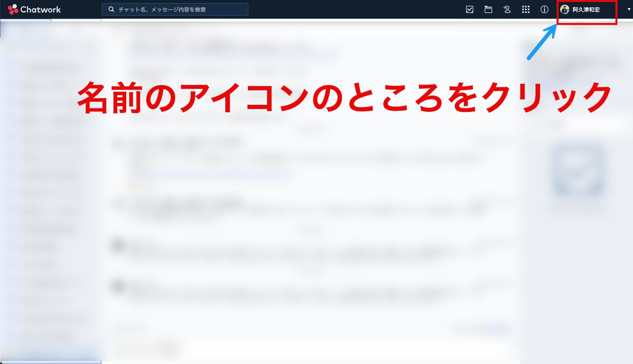Viewport: 633px width, 364px height.
Task: Open the grid apps menu icon
Action: (x=525, y=9)
